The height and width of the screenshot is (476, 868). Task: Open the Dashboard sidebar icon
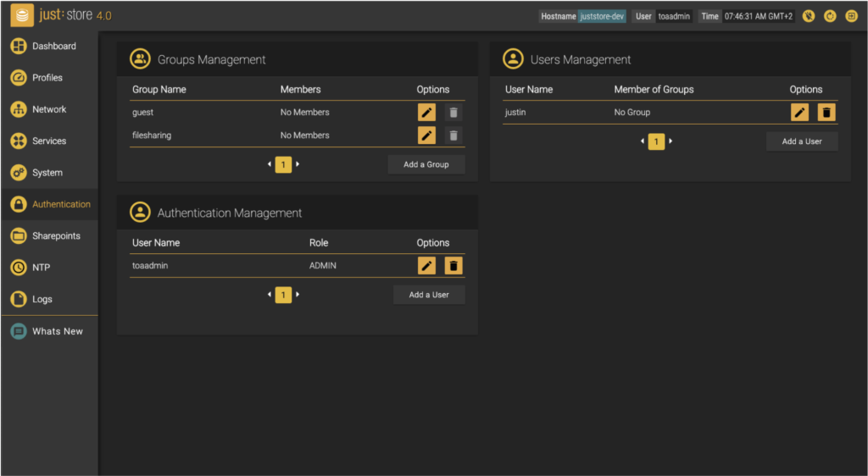coord(19,46)
